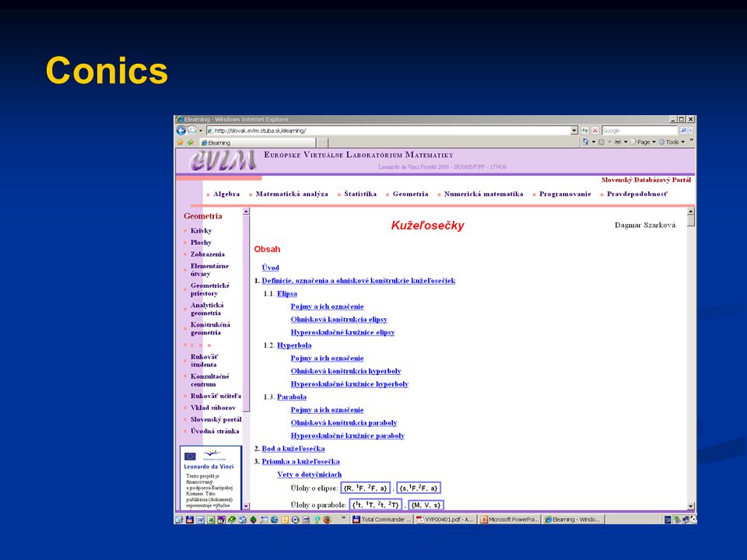Open the Pravdepodobnosť section
Screen dimensions: 747x560
pyautogui.click(x=637, y=194)
